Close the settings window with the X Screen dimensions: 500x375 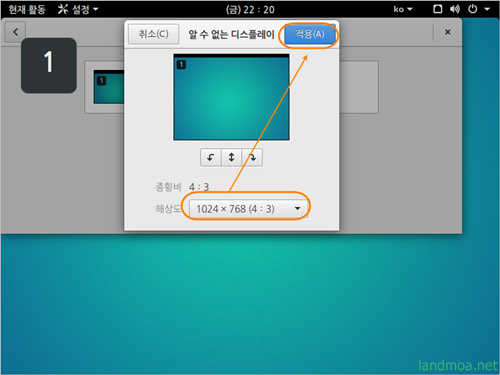pos(448,32)
